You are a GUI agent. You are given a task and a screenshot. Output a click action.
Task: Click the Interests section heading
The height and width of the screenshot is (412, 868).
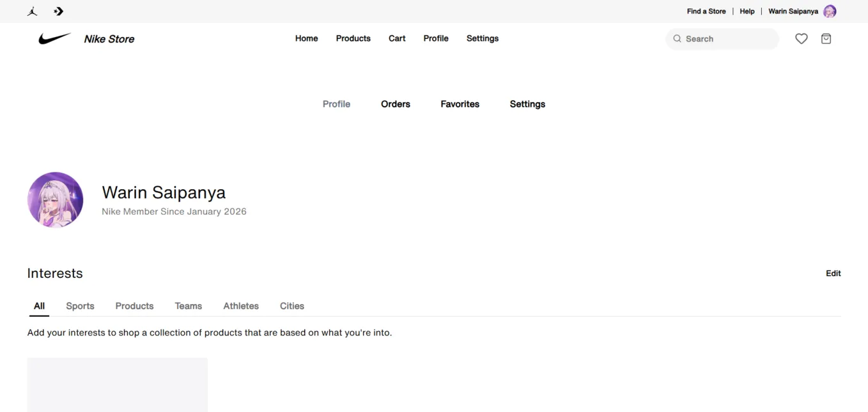55,273
